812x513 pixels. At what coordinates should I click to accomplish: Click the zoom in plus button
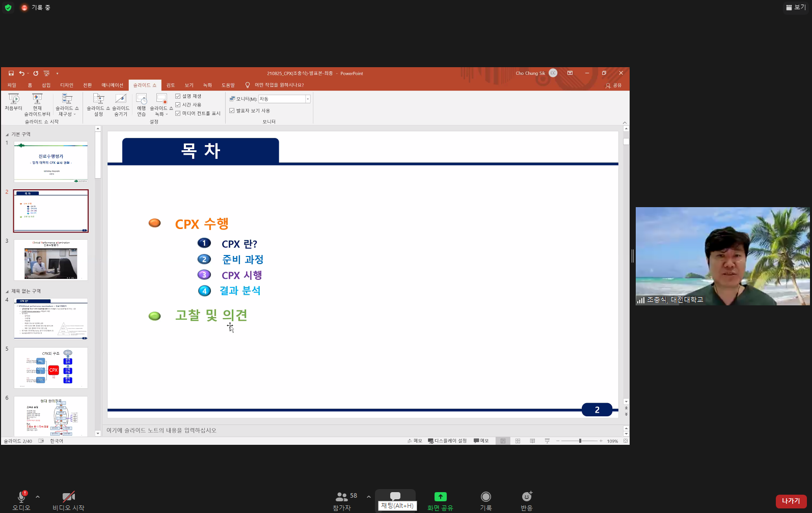pos(601,441)
